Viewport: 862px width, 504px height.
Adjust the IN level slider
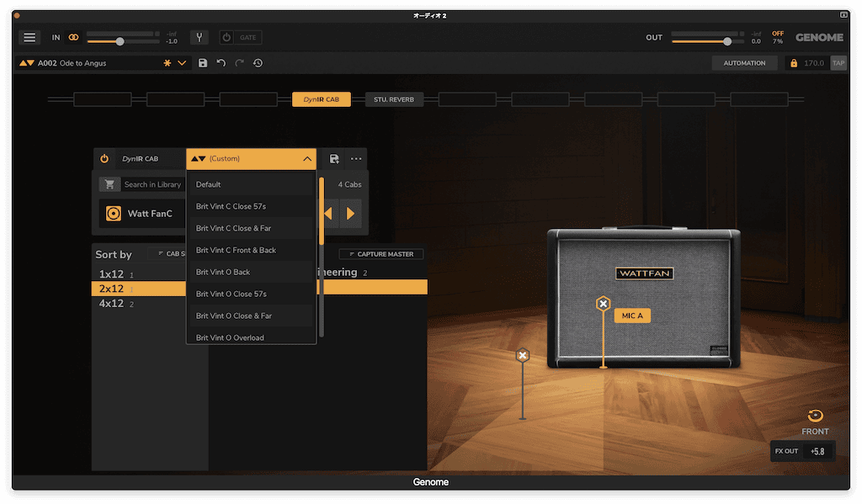123,41
